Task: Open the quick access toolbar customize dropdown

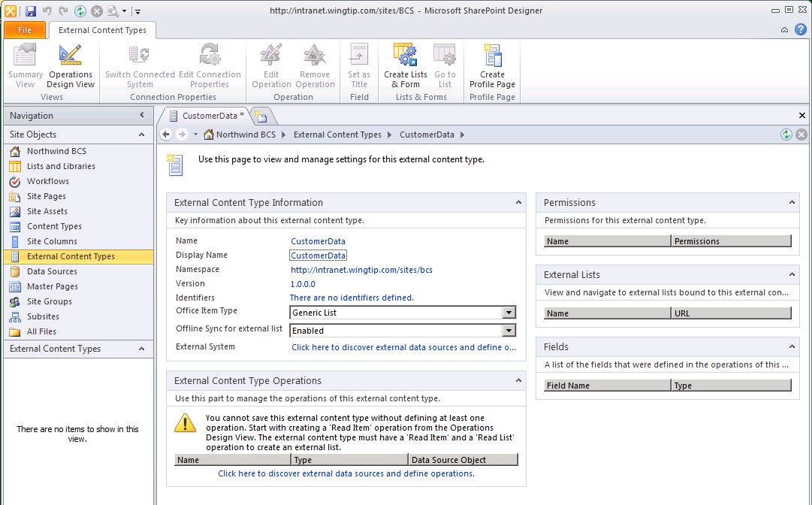Action: coord(137,11)
